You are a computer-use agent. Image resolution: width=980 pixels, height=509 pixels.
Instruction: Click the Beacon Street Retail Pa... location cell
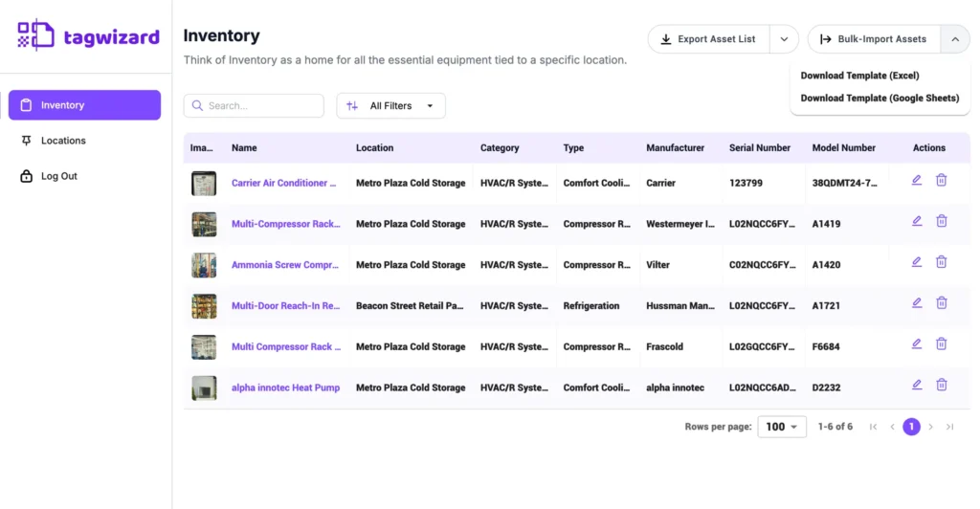(410, 305)
